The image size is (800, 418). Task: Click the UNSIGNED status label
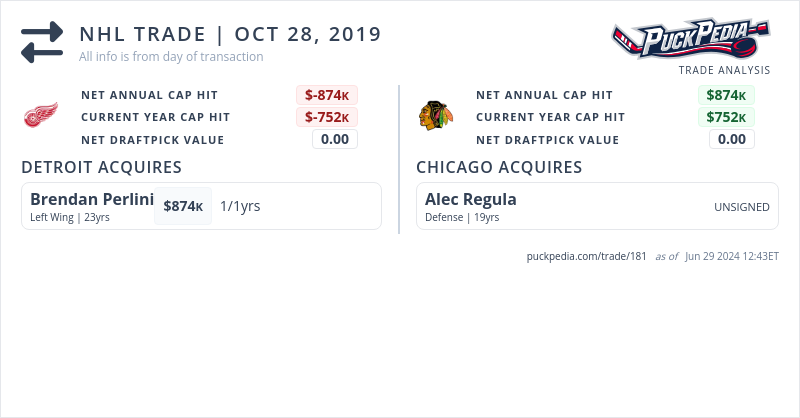tap(741, 207)
